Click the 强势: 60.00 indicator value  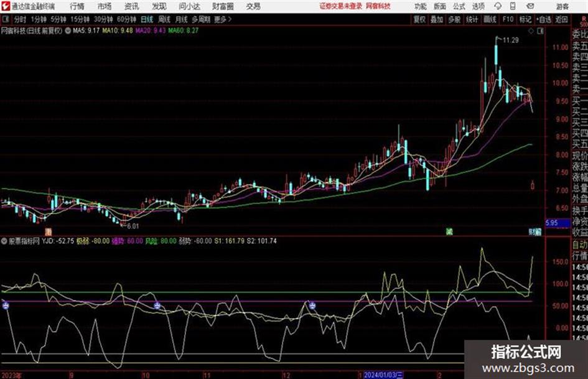[x=128, y=241]
